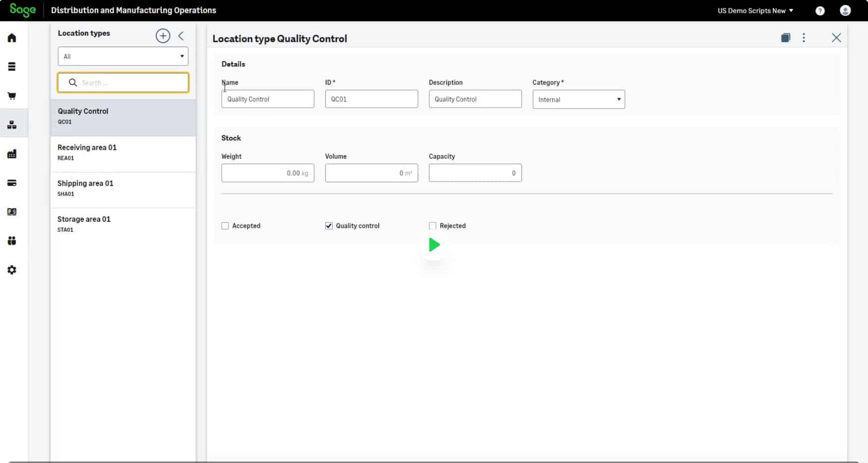Screen dimensions: 868x463
Task: Click the Description input field
Action: coord(475,99)
